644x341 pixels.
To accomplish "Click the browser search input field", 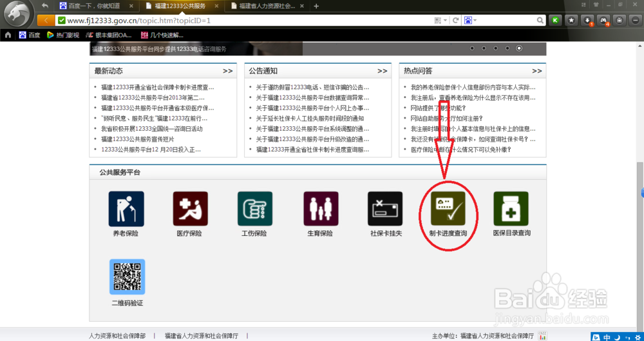I will tap(507, 20).
